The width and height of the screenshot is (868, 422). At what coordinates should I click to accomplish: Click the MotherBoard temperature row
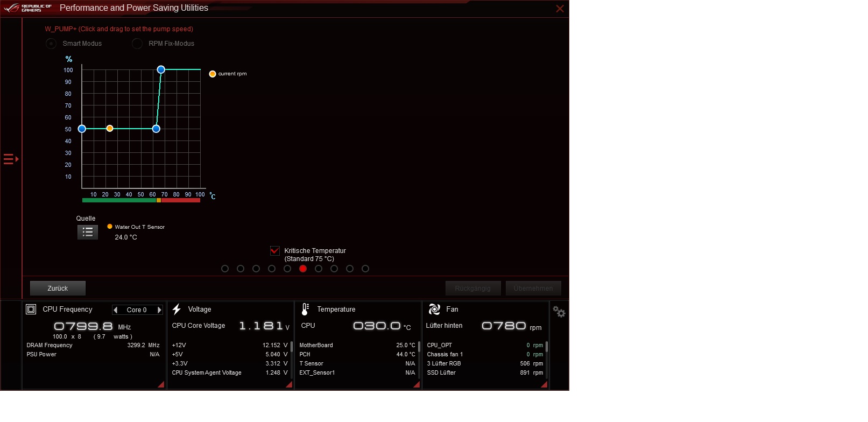[x=357, y=346]
